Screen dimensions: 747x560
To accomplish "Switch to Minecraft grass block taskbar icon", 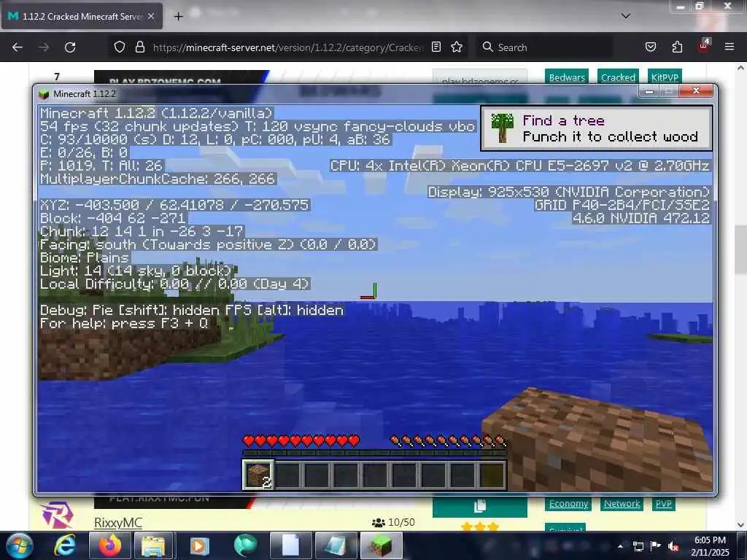I will (x=381, y=545).
